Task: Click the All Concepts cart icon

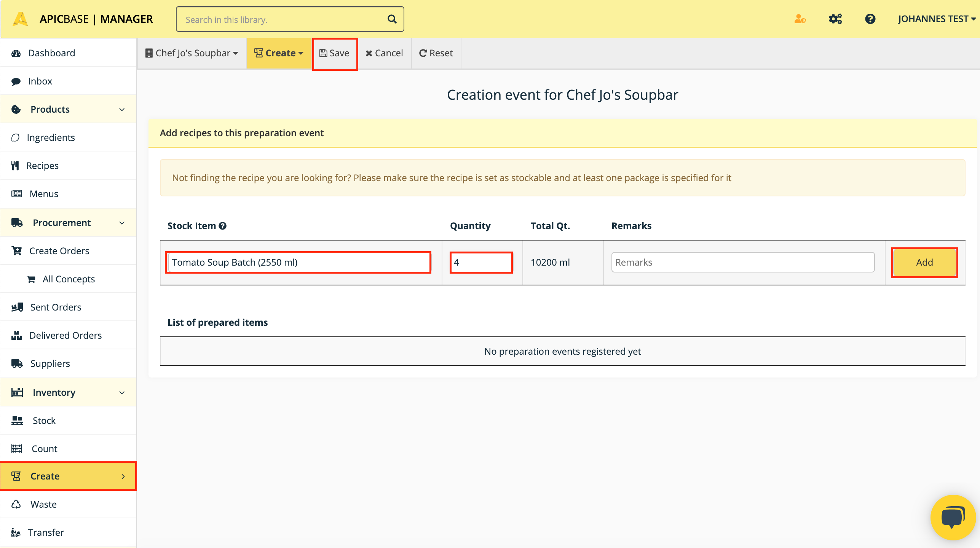Action: 31,279
